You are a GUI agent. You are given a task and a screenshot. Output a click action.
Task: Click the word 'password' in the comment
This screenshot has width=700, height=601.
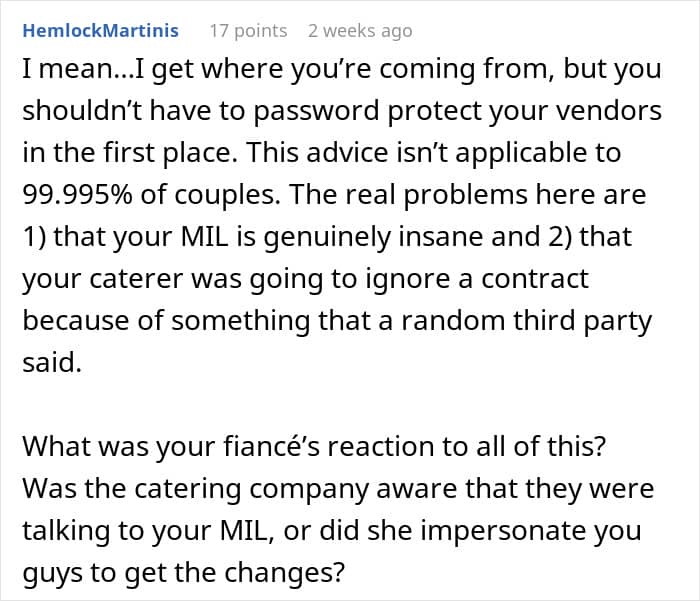317,112
